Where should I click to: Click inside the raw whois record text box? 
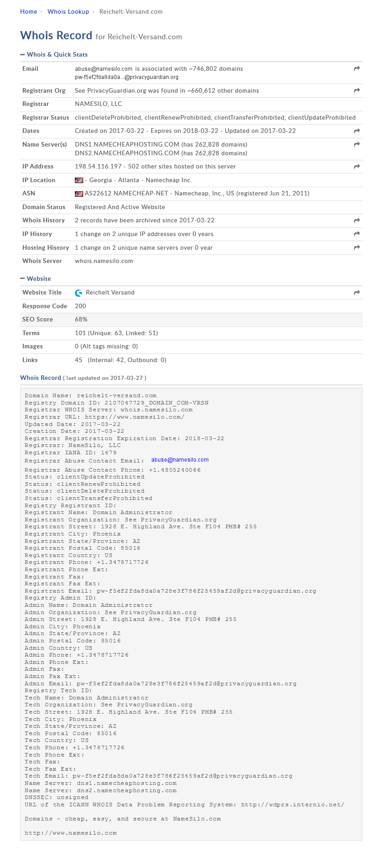click(191, 614)
